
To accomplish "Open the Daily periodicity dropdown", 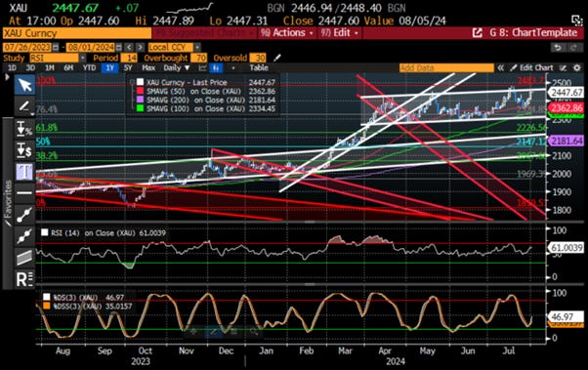I will click(177, 68).
